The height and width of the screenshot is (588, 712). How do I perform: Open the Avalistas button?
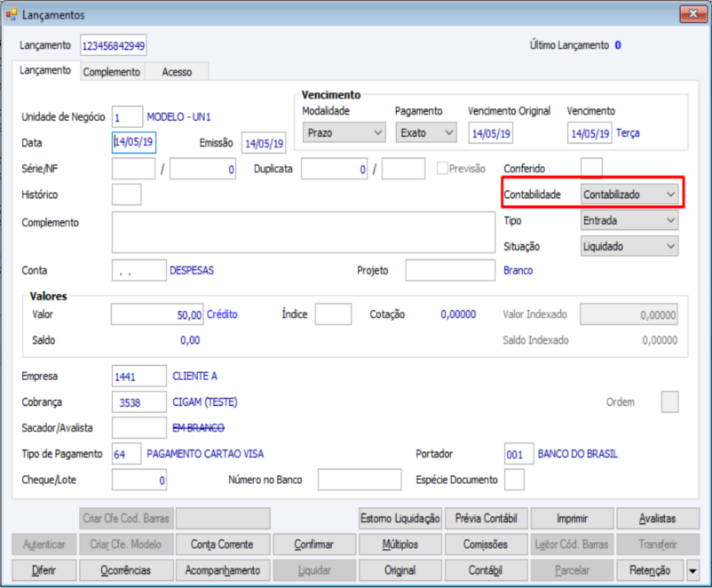658,519
